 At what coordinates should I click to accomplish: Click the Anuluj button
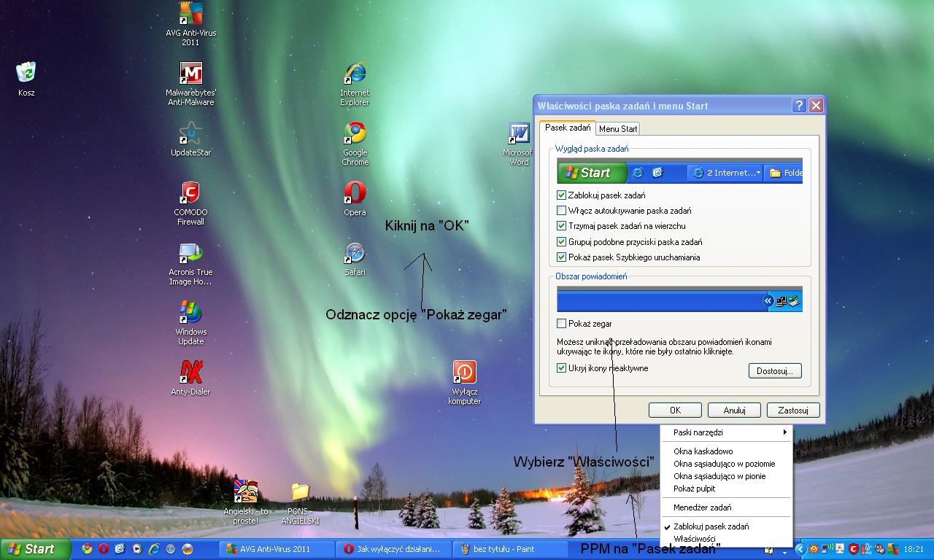(x=734, y=411)
